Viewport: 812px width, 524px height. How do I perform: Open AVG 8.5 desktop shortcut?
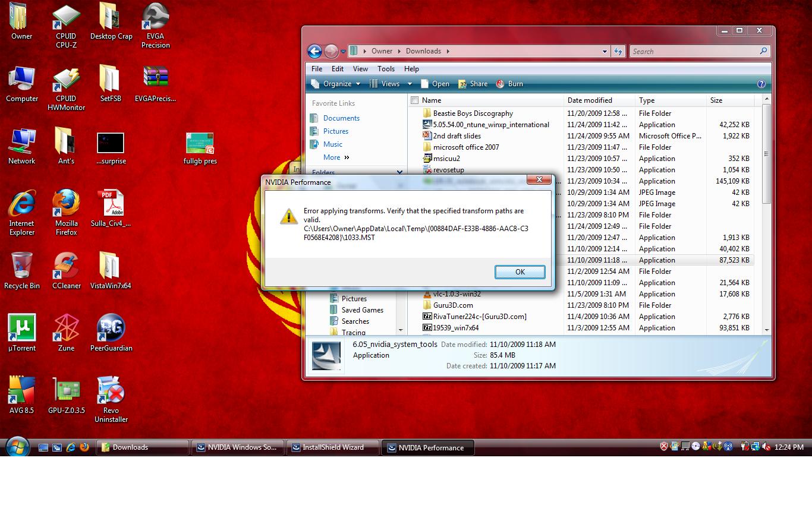point(22,396)
